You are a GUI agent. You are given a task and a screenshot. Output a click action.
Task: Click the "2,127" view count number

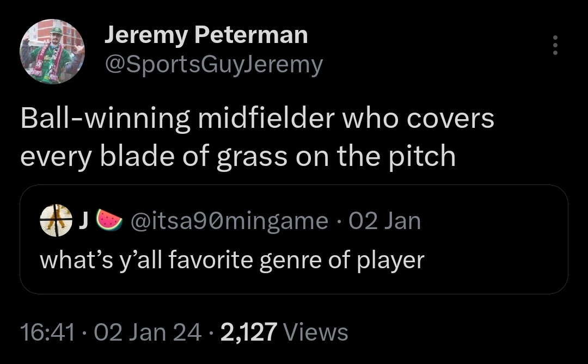(x=249, y=332)
